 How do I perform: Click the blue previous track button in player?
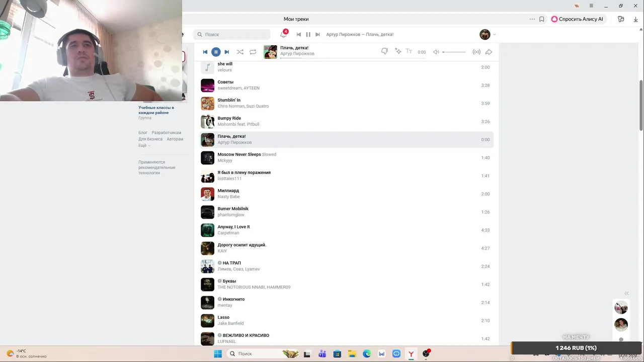[x=205, y=52]
